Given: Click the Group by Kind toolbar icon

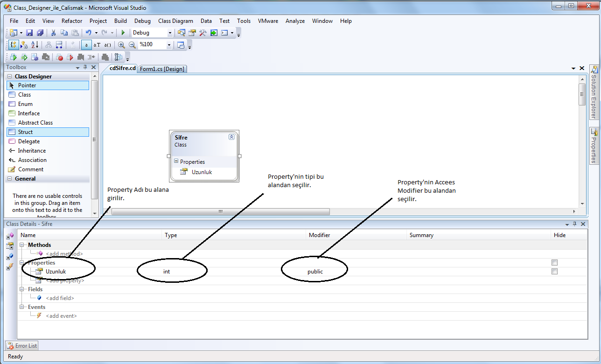Looking at the screenshot, I should (x=14, y=45).
